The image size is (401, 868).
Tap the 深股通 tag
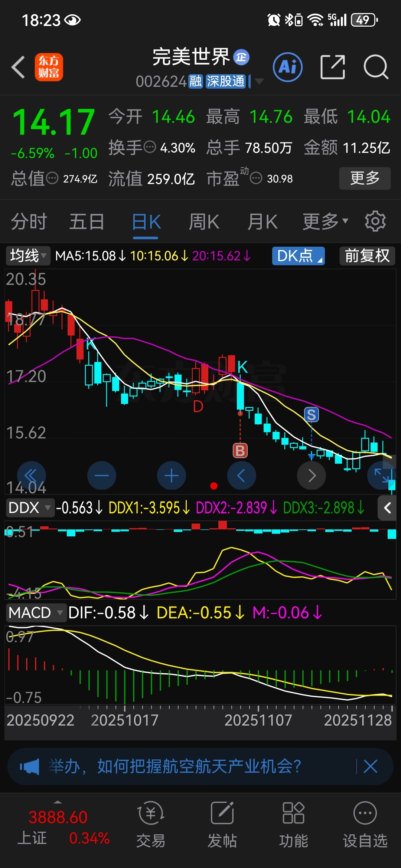coord(226,81)
